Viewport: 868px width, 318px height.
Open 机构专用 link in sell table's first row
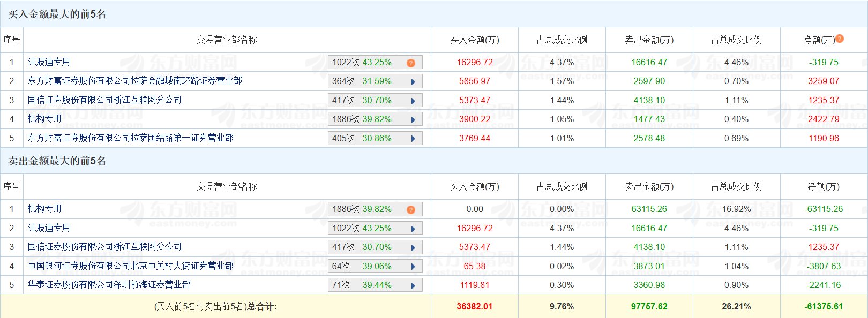[44, 209]
